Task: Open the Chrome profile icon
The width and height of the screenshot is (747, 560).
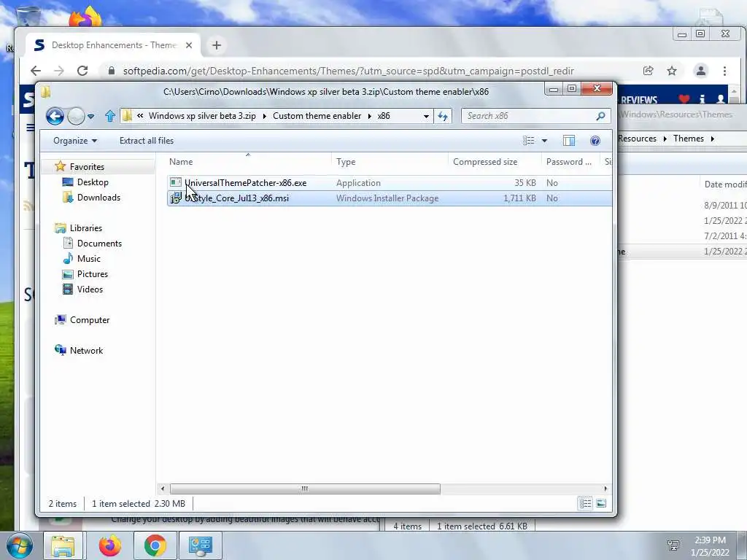Action: coord(701,71)
